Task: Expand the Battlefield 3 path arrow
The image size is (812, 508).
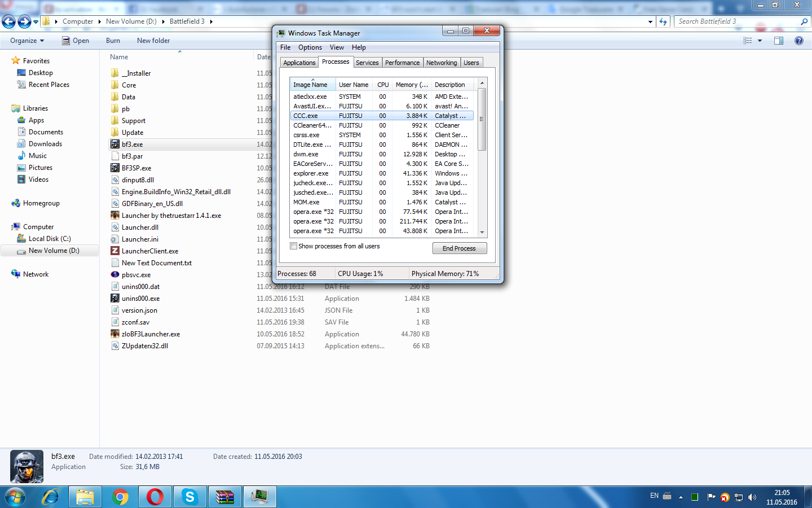Action: (x=211, y=21)
